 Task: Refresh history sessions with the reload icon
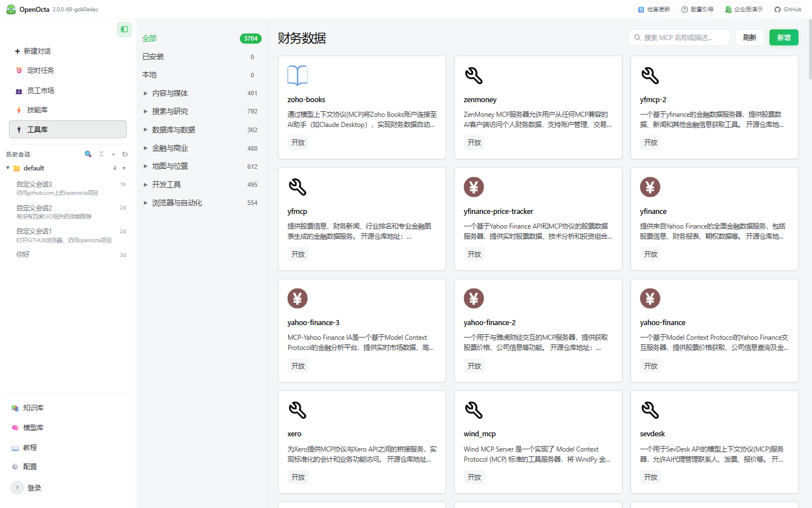125,154
